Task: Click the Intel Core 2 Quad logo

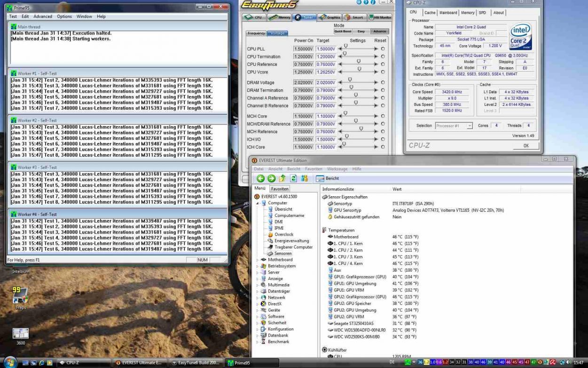Action: pyautogui.click(x=521, y=36)
